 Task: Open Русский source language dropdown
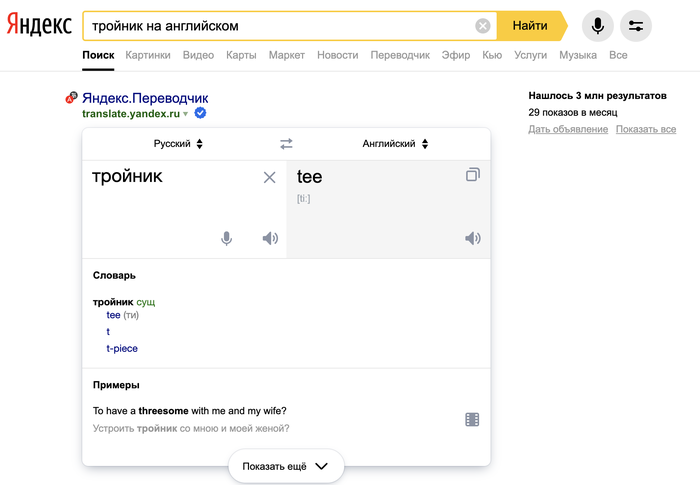(x=179, y=144)
